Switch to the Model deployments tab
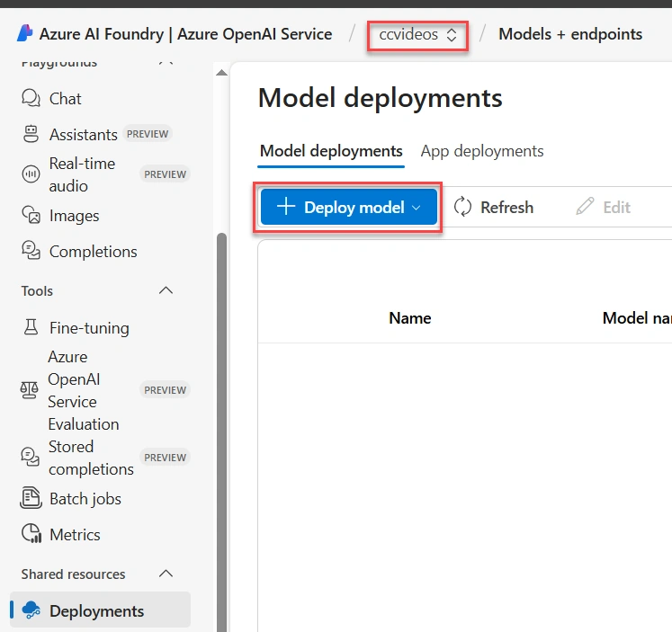The width and height of the screenshot is (672, 632). click(331, 151)
